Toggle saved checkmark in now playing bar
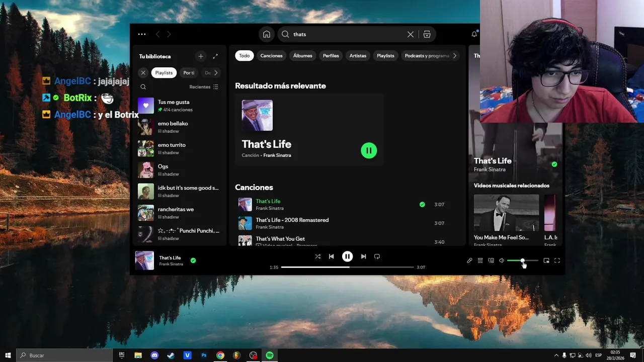Screen dimensions: 644x362 (x=193, y=260)
